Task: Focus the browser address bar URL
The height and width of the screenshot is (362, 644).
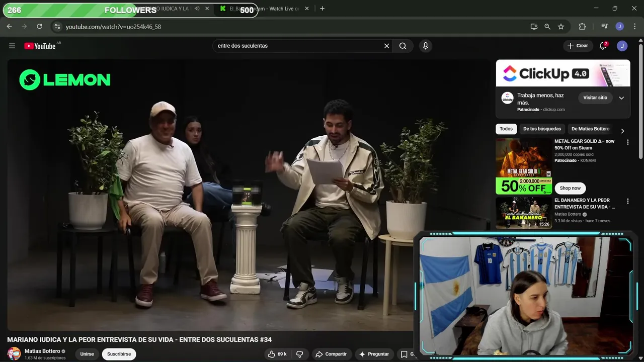Action: click(x=113, y=27)
